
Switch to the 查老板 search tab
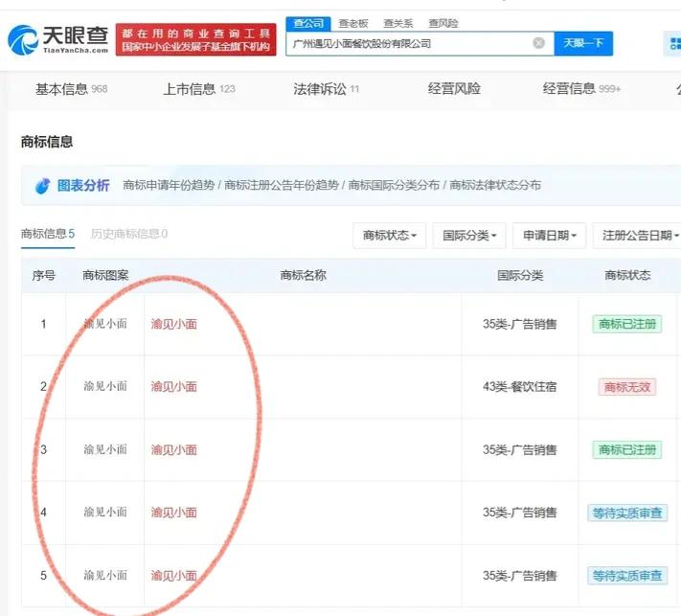(353, 23)
